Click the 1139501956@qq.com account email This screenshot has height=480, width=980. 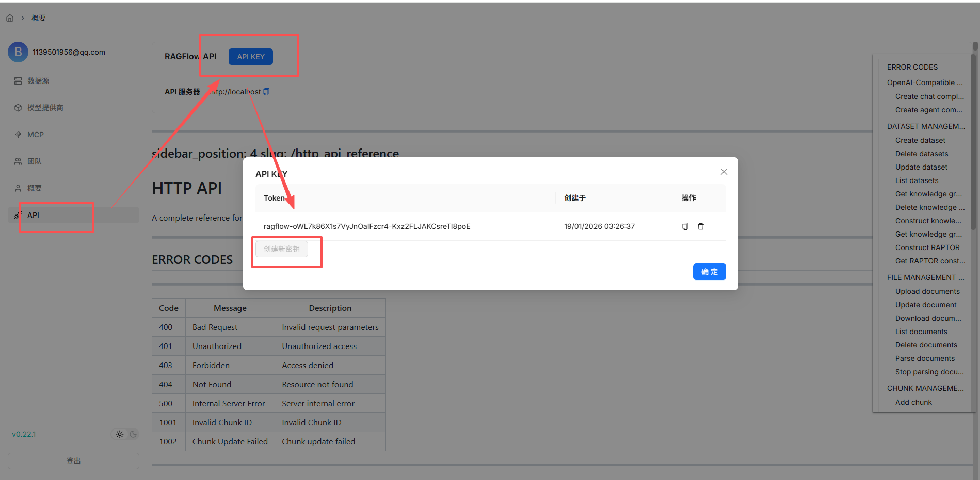[x=69, y=52]
